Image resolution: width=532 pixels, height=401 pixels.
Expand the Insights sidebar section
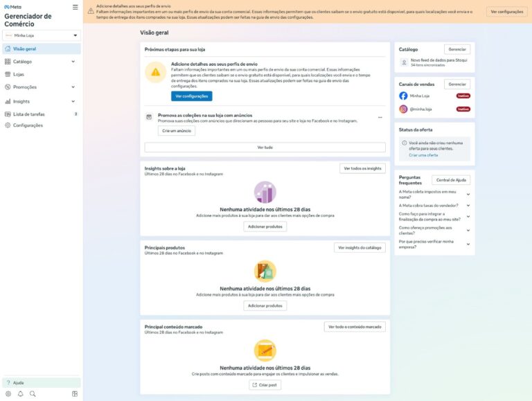pos(73,101)
